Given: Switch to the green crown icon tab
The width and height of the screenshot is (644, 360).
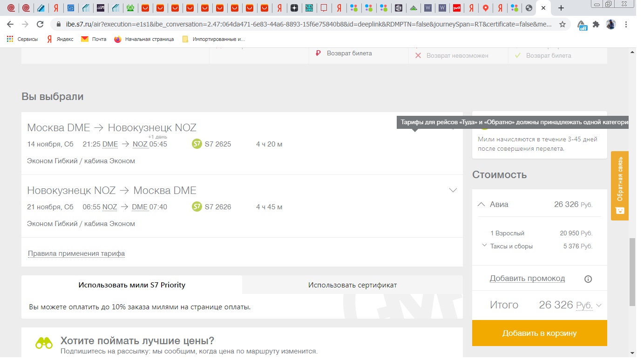Looking at the screenshot, I should click(131, 8).
